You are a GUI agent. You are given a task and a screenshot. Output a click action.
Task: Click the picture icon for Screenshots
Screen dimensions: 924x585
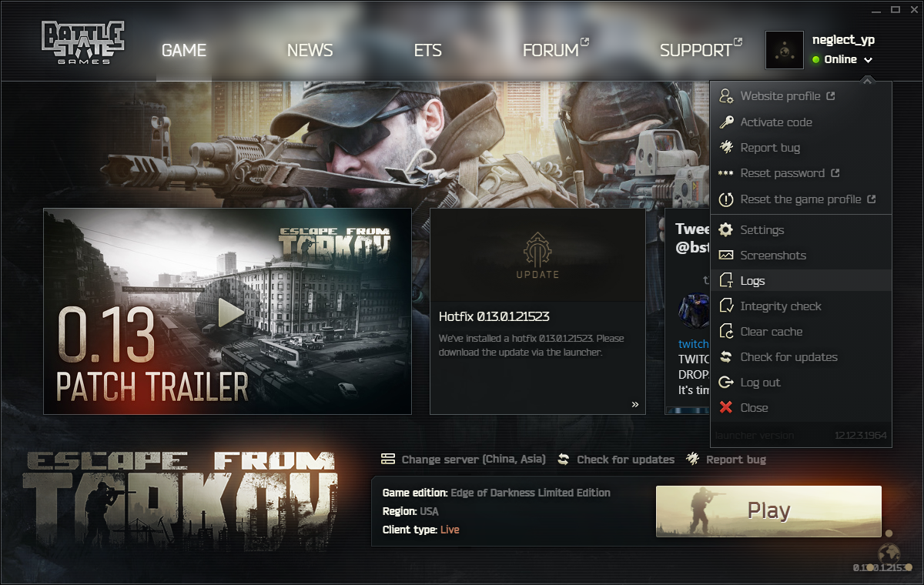tap(726, 255)
